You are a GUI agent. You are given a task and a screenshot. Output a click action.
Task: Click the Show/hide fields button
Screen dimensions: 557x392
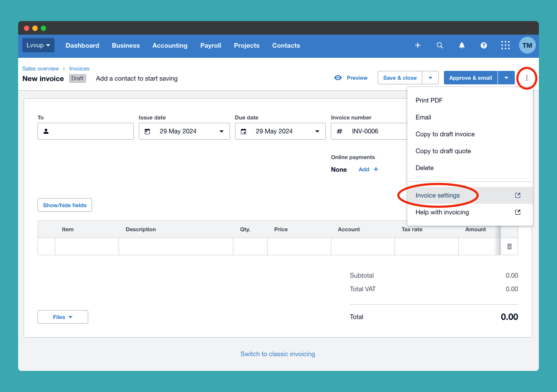coord(65,205)
